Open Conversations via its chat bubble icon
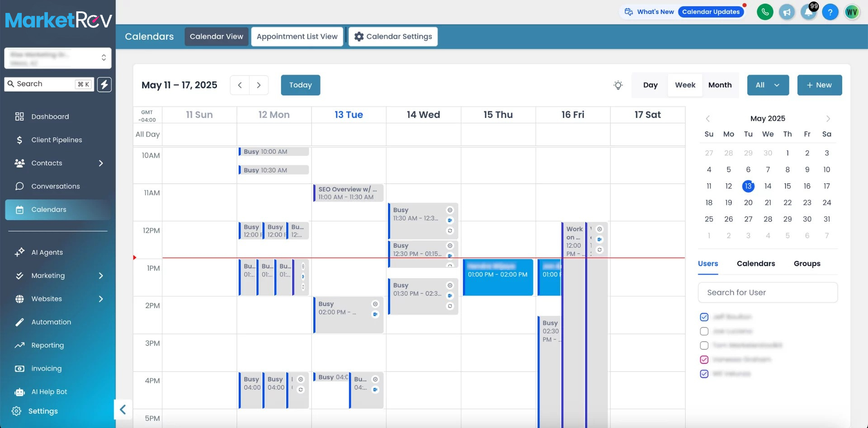This screenshot has height=428, width=868. click(19, 186)
